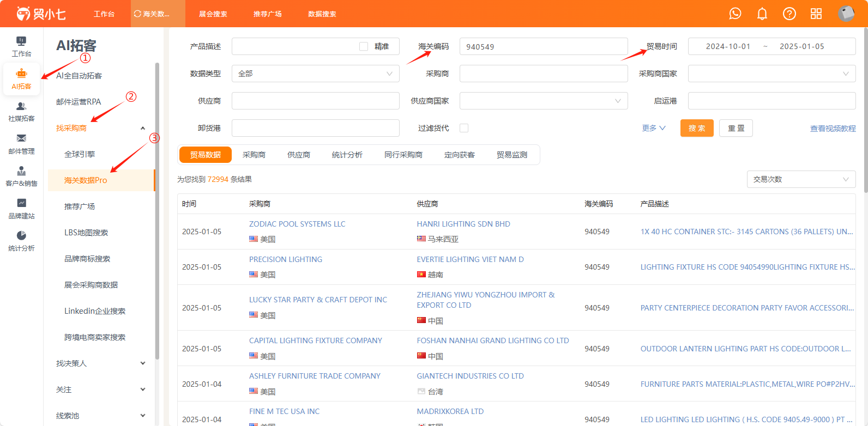
Task: Toggle the 过滤货代 checkbox
Action: point(464,128)
